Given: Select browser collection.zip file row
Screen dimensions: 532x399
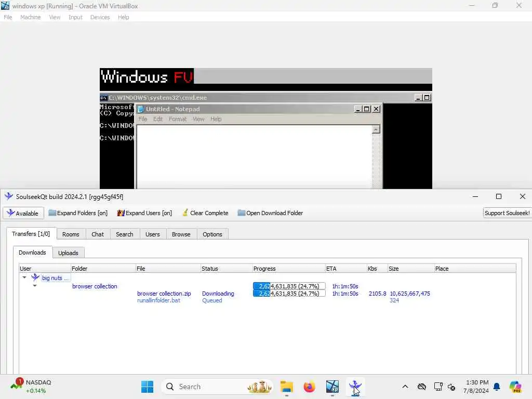Looking at the screenshot, I should click(164, 294).
